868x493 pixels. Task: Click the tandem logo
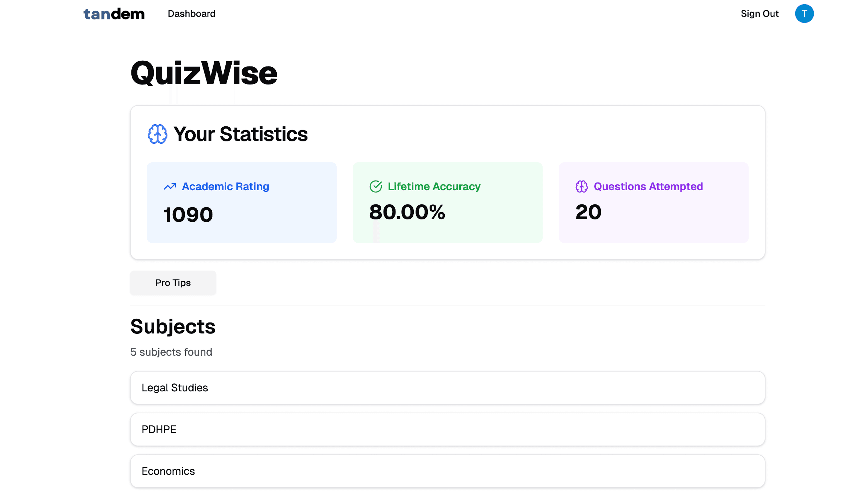tap(114, 14)
